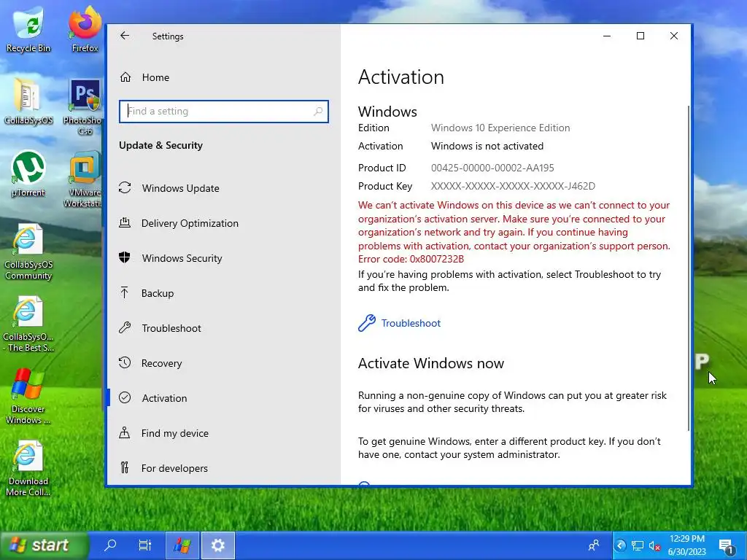The height and width of the screenshot is (560, 747).
Task: Click the For developers tools icon
Action: [x=125, y=467]
